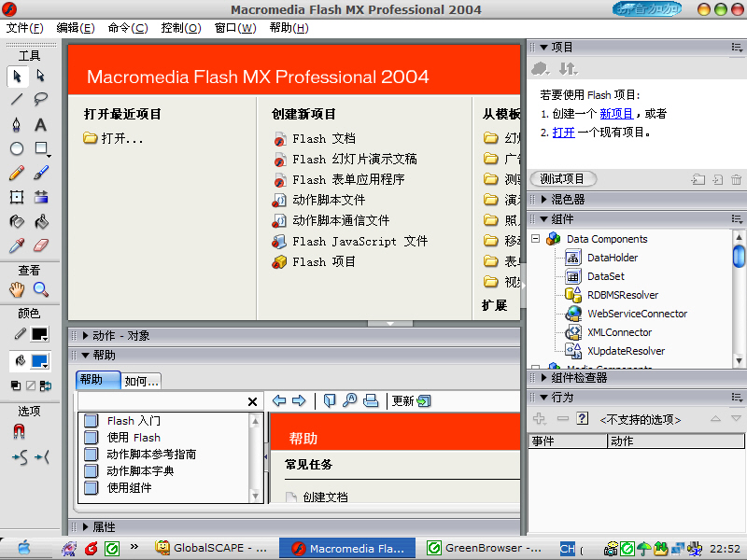This screenshot has height=560, width=747.
Task: Select the Paint Bucket tool
Action: [x=41, y=221]
